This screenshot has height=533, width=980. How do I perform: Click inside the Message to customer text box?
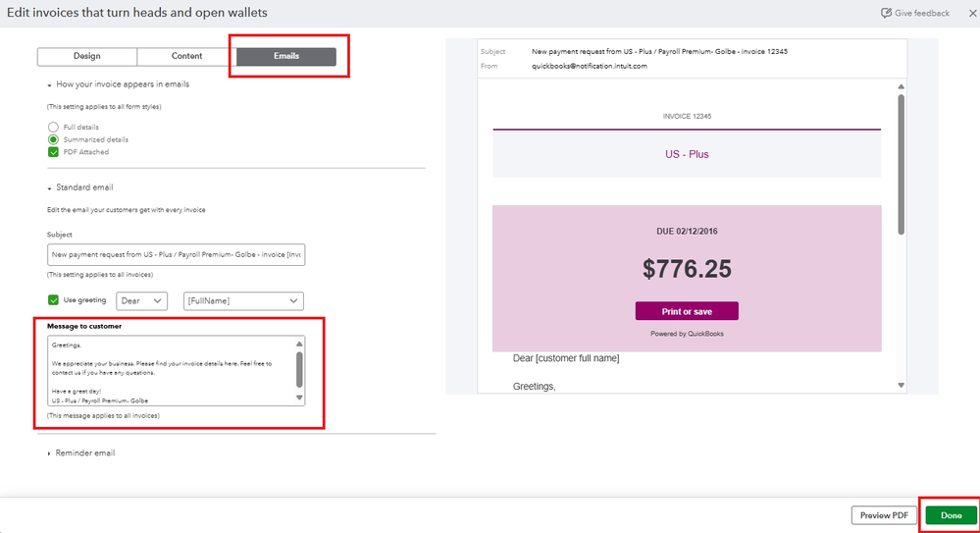click(x=171, y=371)
